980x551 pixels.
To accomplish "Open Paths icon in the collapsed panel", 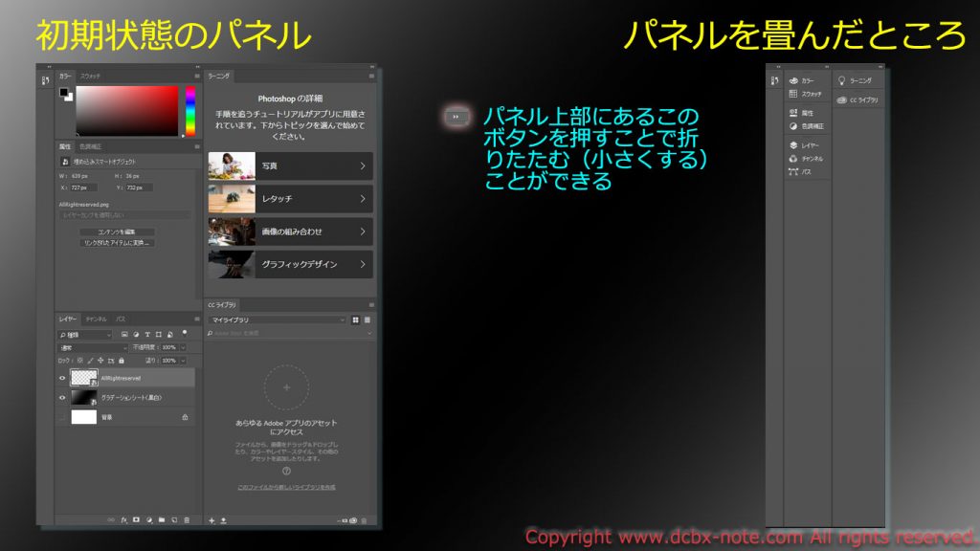I will pyautogui.click(x=793, y=172).
